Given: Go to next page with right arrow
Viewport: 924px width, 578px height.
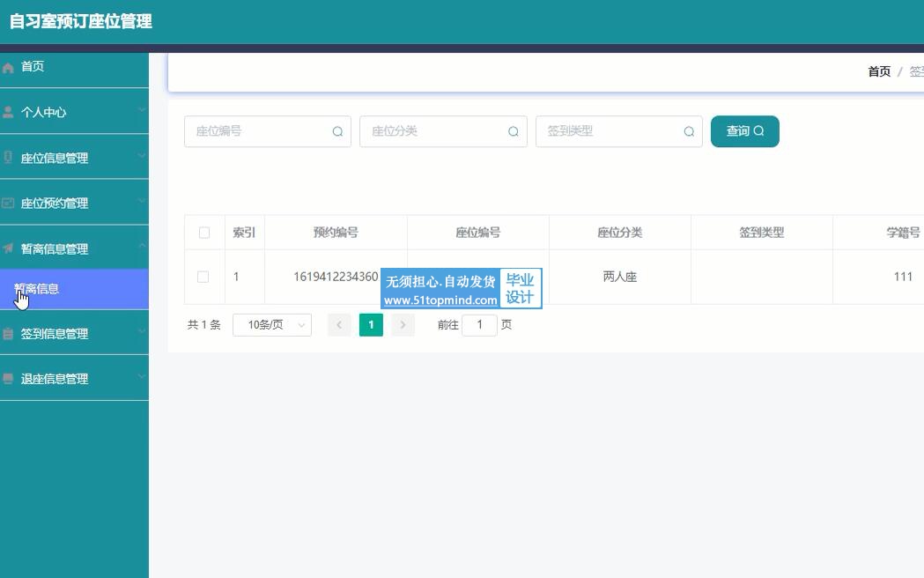Looking at the screenshot, I should click(x=403, y=324).
